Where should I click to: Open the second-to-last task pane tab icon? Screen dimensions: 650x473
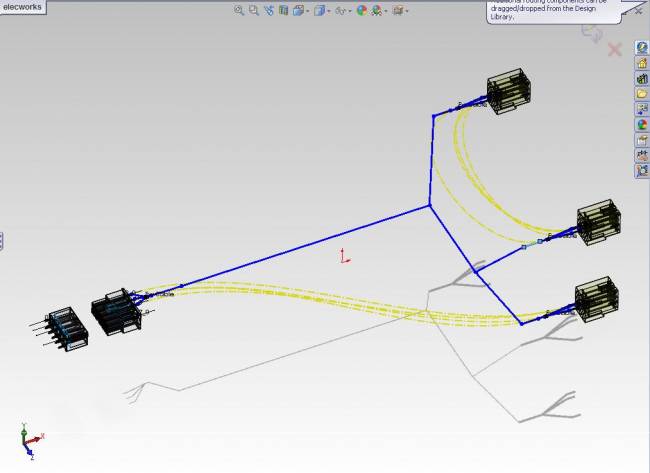(x=642, y=155)
